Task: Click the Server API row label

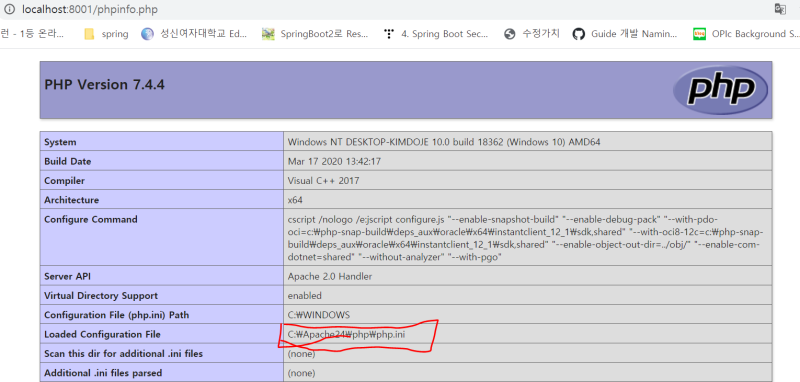Action: click(x=68, y=276)
